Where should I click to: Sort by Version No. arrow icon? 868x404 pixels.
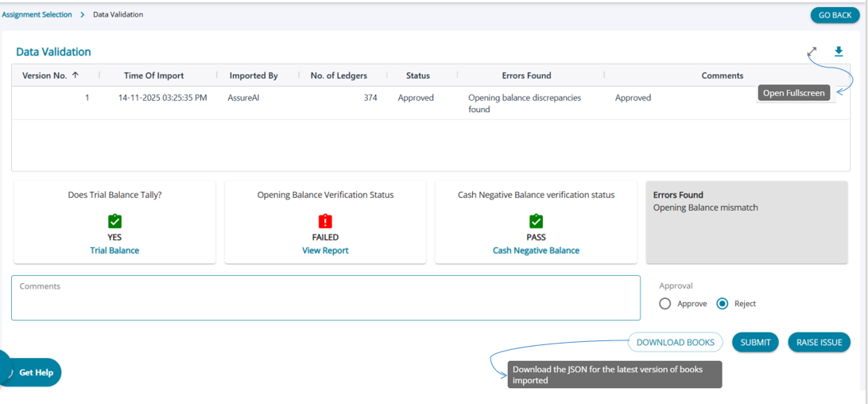pos(76,76)
